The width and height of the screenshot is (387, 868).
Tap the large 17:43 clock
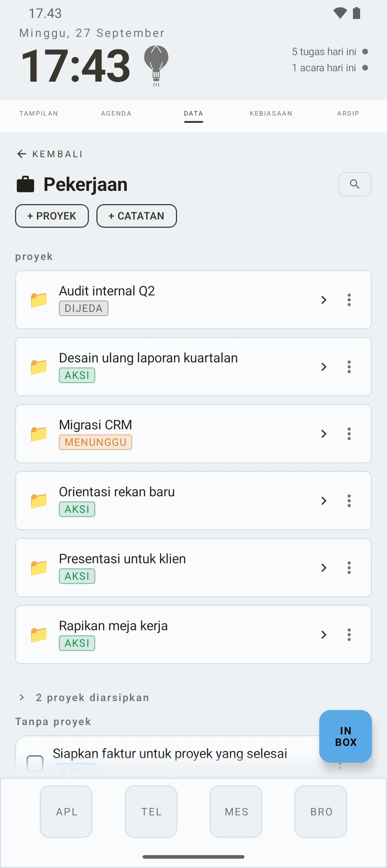pyautogui.click(x=76, y=66)
